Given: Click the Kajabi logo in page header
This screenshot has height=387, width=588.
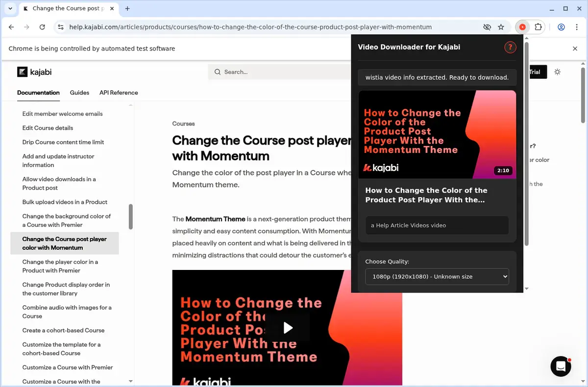Looking at the screenshot, I should tap(34, 72).
